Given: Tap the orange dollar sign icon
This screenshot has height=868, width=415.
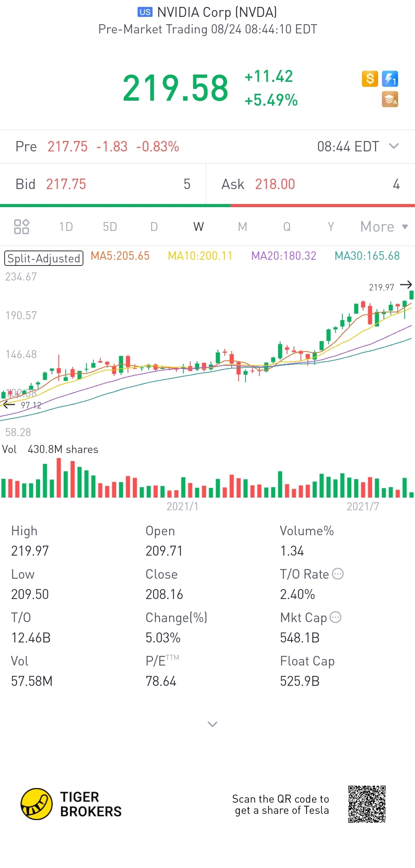Looking at the screenshot, I should pyautogui.click(x=370, y=79).
